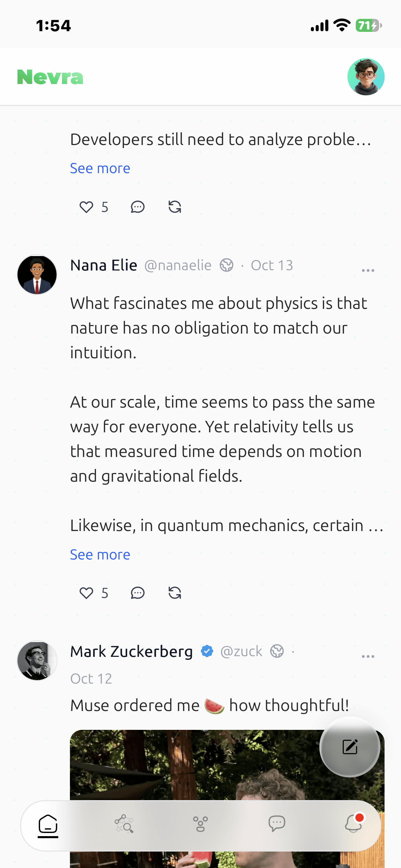Image resolution: width=401 pixels, height=868 pixels.
Task: Like Nana Elie's physics post
Action: pyautogui.click(x=86, y=593)
